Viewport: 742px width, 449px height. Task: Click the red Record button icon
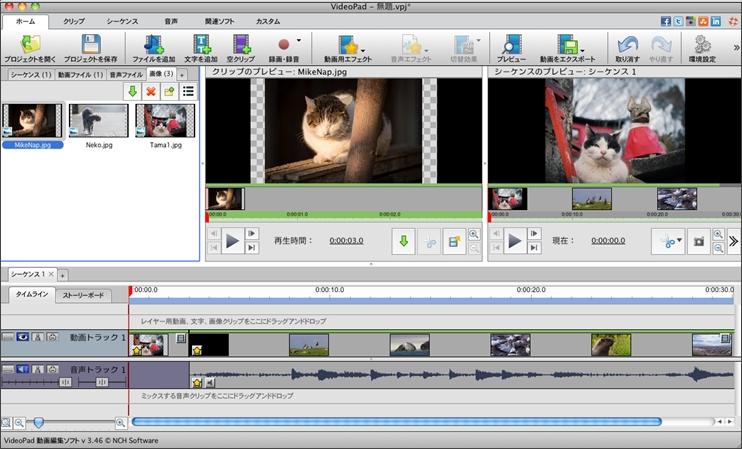coord(283,44)
